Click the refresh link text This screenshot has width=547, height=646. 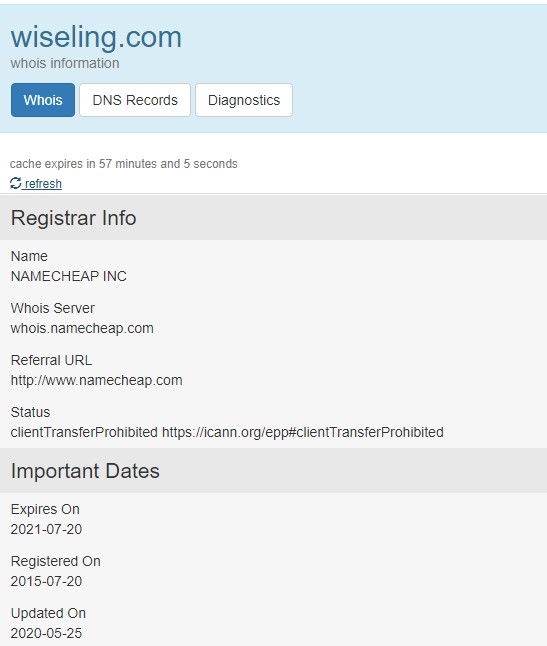(x=43, y=183)
